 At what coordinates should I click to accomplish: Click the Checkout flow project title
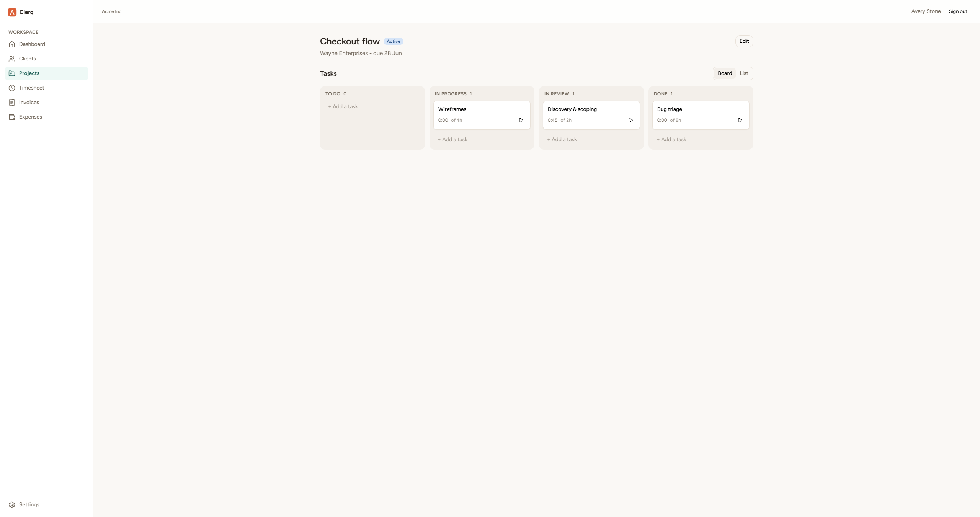[x=350, y=41]
